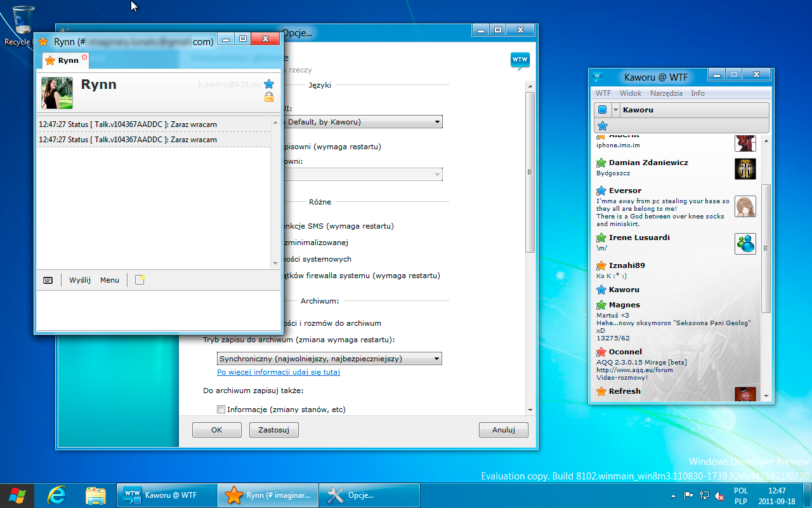Click the red star icon of Oconnel

click(601, 352)
